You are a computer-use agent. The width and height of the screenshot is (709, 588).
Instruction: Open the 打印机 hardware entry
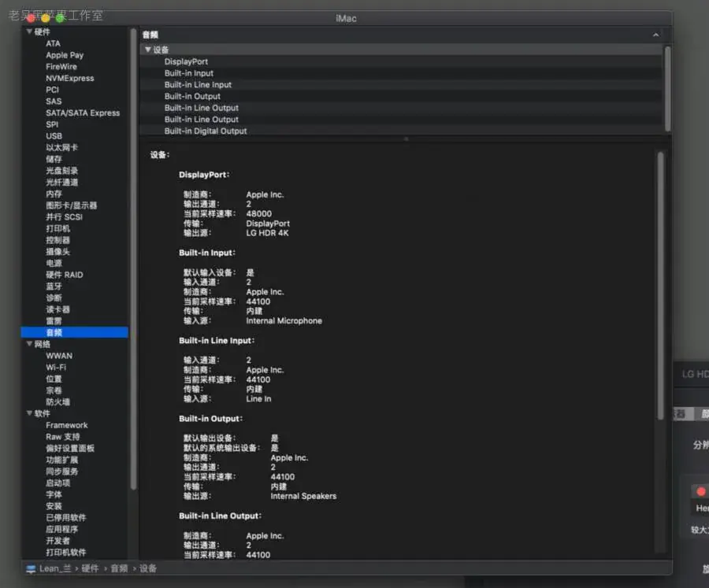58,228
